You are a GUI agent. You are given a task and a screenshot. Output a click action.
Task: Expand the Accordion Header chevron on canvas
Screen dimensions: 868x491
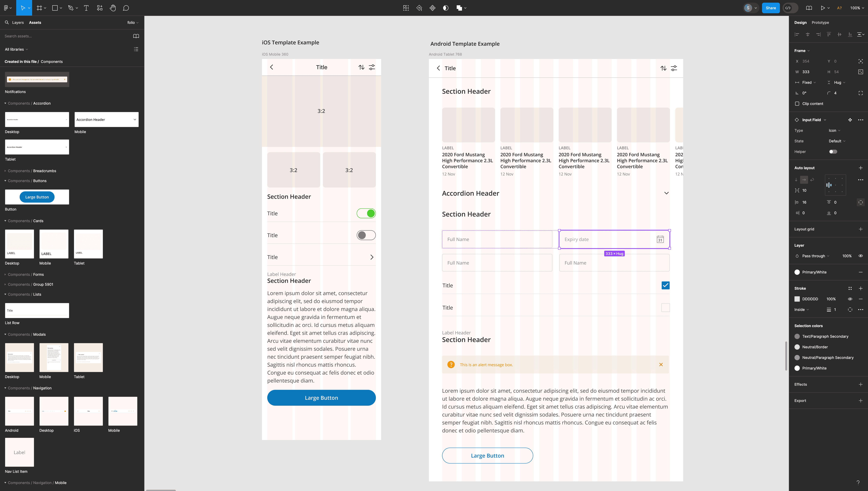666,193
